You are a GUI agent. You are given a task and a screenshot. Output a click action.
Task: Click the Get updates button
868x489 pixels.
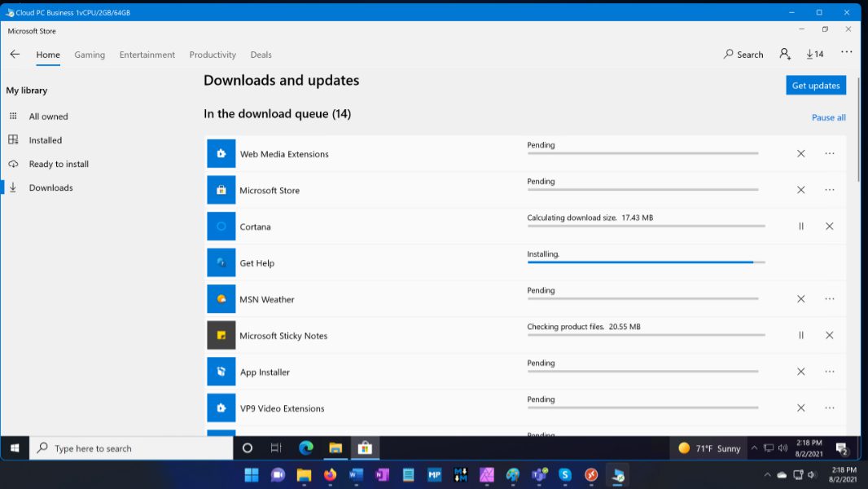[815, 86]
